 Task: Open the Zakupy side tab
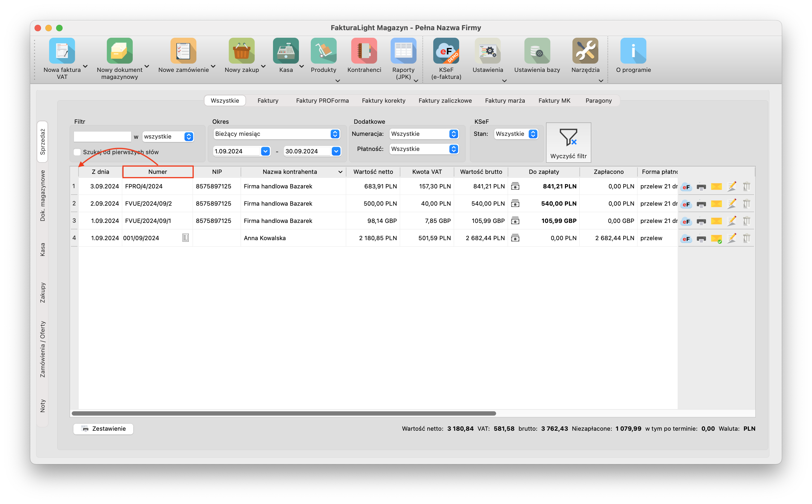(x=43, y=293)
